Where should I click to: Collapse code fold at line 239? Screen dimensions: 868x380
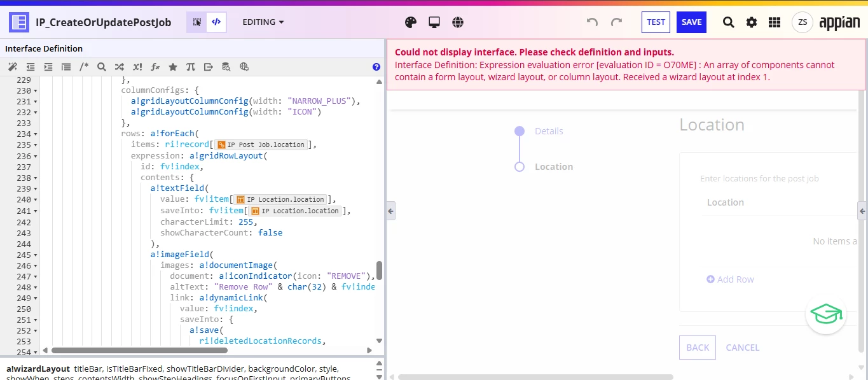(x=35, y=189)
